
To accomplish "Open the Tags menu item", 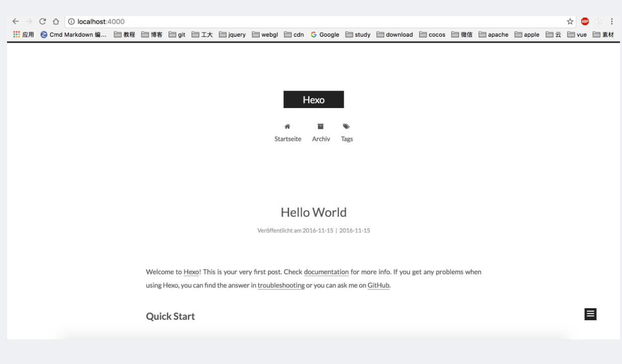I will 347,139.
